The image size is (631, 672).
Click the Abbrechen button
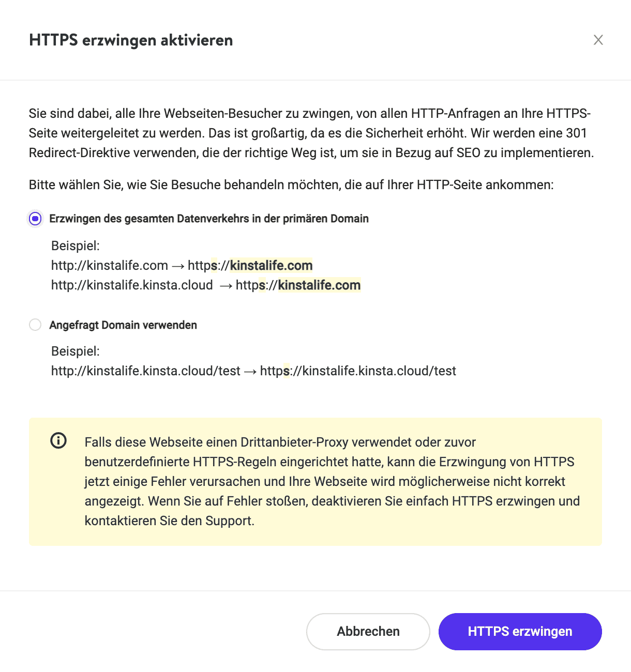[x=368, y=631]
